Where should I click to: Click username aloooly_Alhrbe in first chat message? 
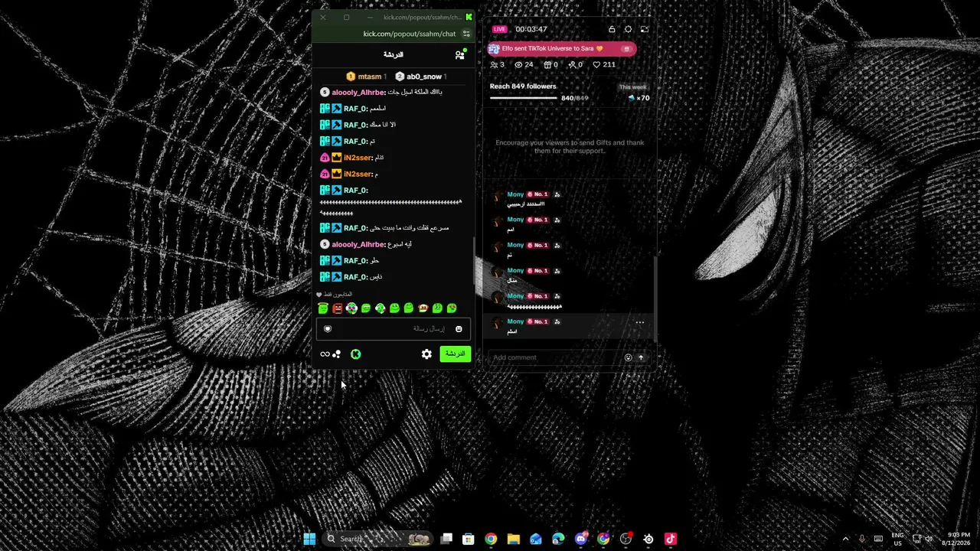coord(358,92)
